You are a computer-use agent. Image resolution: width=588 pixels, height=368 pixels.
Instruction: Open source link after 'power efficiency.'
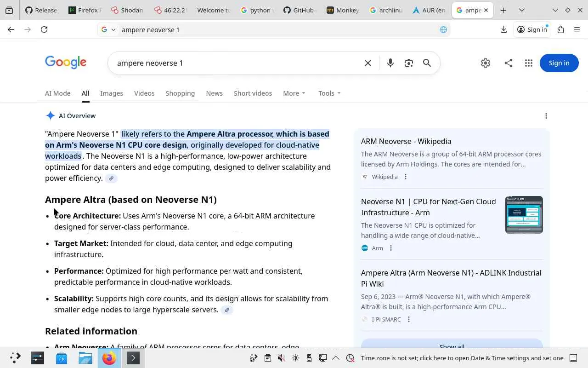coord(111,178)
